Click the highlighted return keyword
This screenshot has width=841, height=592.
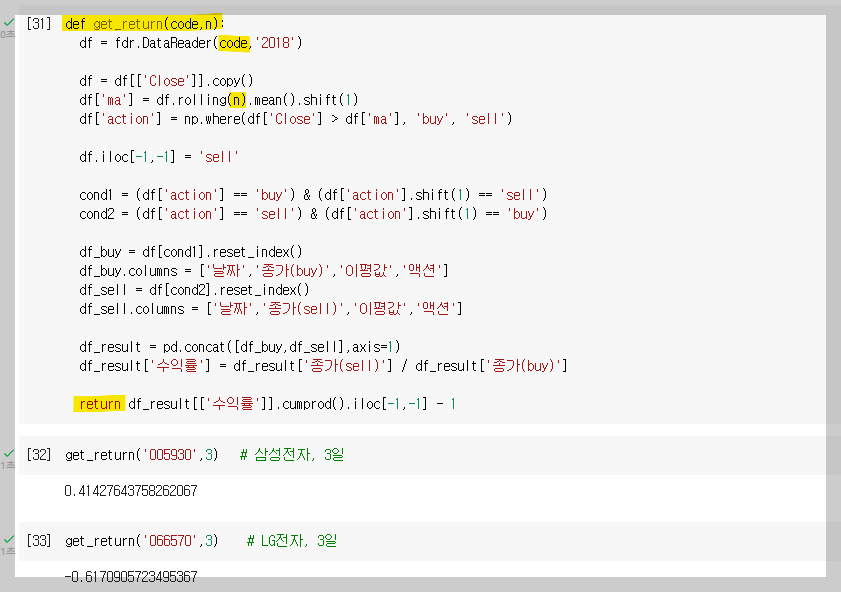(100, 404)
